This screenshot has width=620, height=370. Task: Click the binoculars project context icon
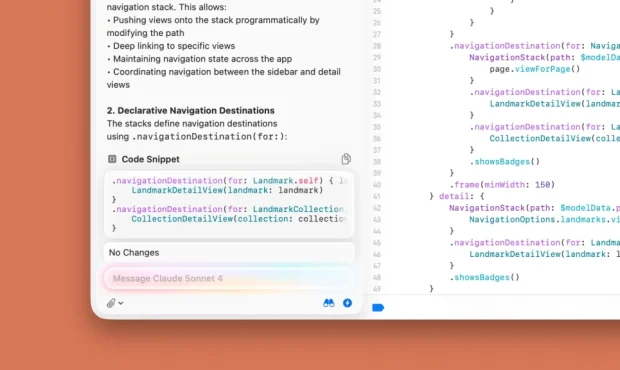click(x=329, y=303)
